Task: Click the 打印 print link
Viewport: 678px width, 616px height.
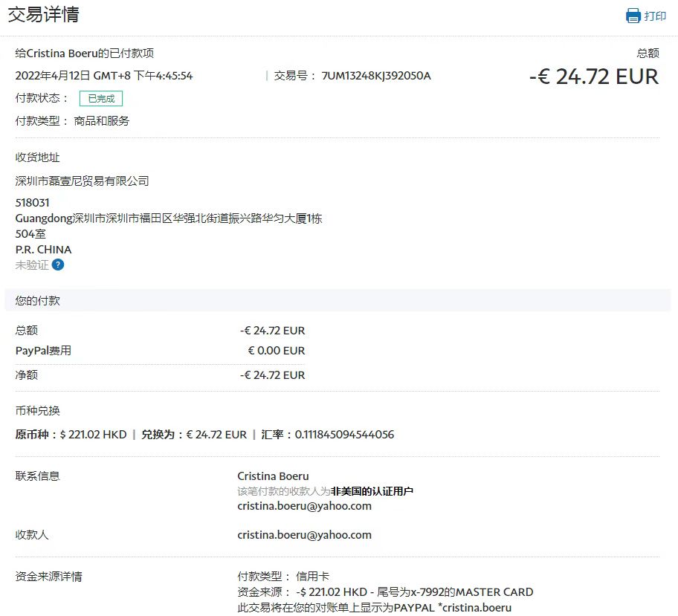Action: pos(655,16)
